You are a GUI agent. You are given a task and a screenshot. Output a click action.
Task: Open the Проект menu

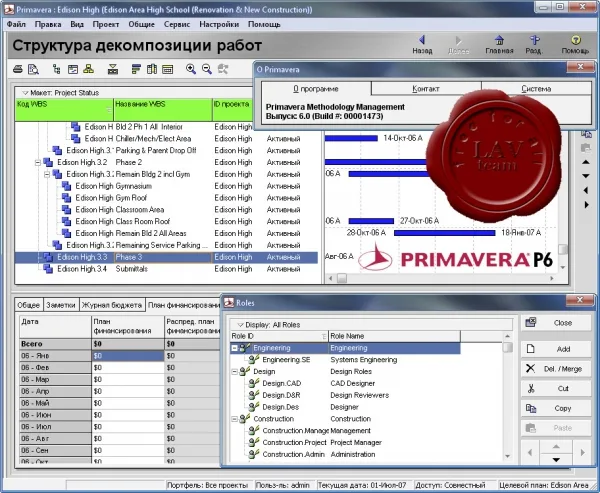pos(106,24)
